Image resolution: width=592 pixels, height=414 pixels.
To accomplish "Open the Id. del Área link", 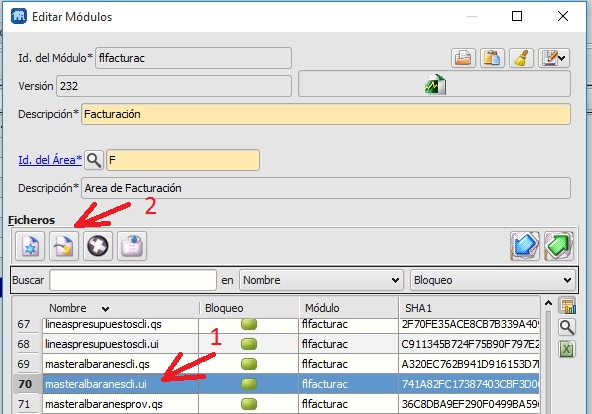I will [x=50, y=160].
